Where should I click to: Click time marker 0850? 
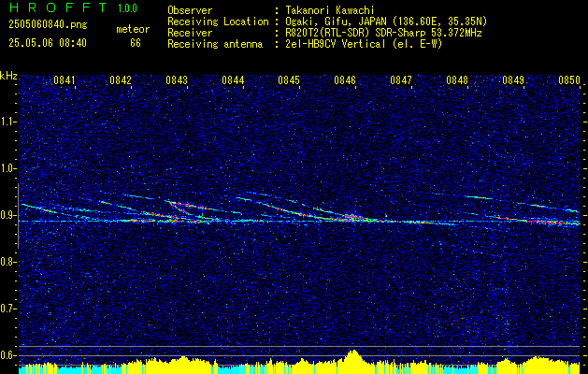coord(569,79)
